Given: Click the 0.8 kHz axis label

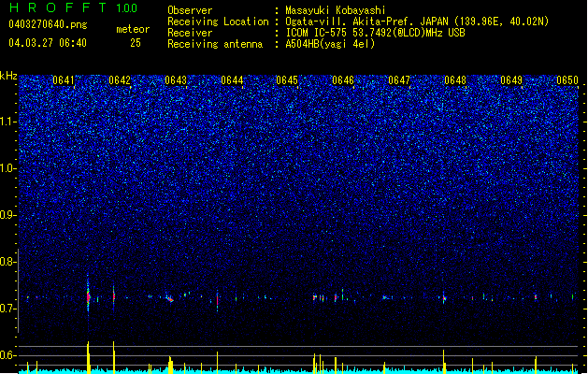Looking at the screenshot, I should tap(8, 262).
